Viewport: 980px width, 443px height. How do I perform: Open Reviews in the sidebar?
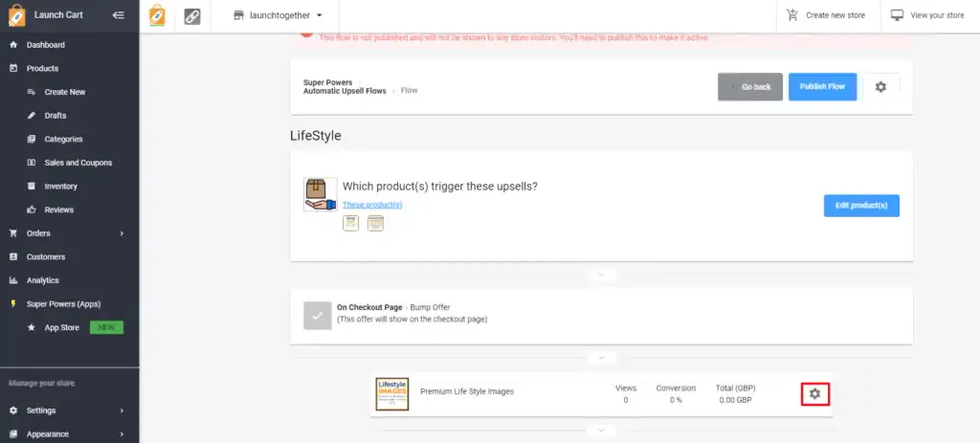coord(58,210)
